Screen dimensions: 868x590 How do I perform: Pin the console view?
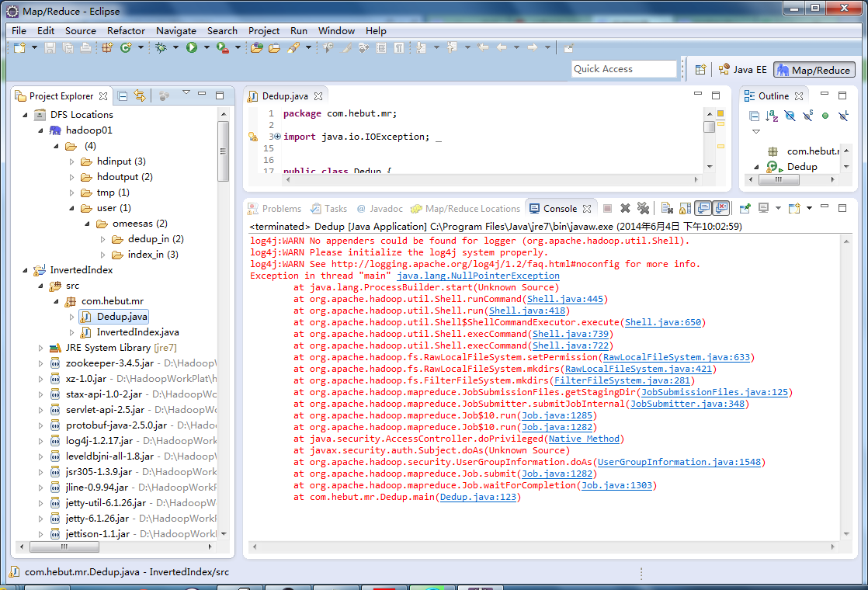[745, 208]
